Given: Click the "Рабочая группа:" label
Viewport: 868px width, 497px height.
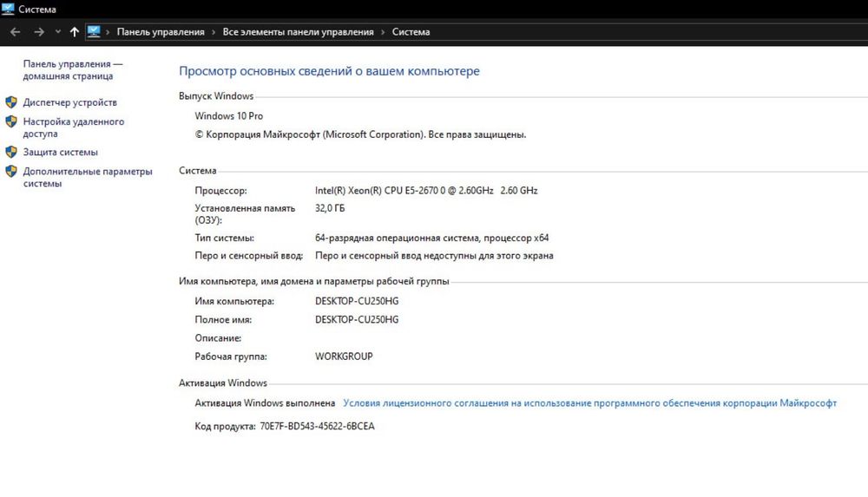Looking at the screenshot, I should 231,357.
